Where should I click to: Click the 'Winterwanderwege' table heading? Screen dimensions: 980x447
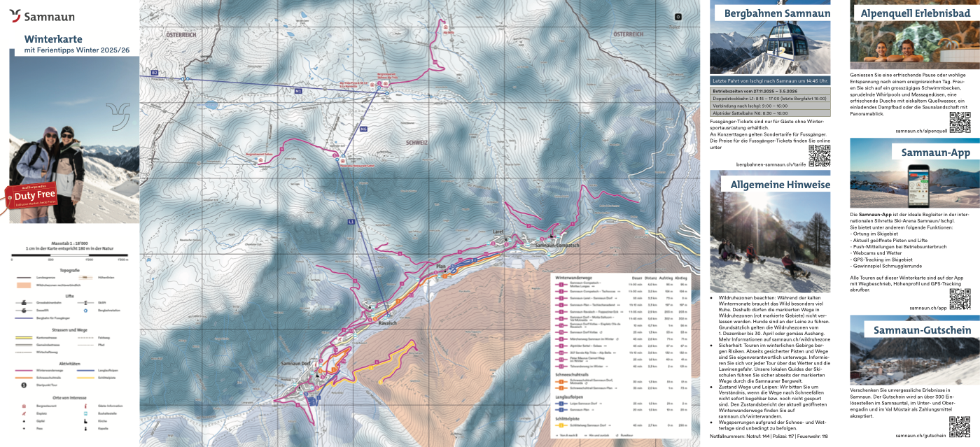point(573,278)
